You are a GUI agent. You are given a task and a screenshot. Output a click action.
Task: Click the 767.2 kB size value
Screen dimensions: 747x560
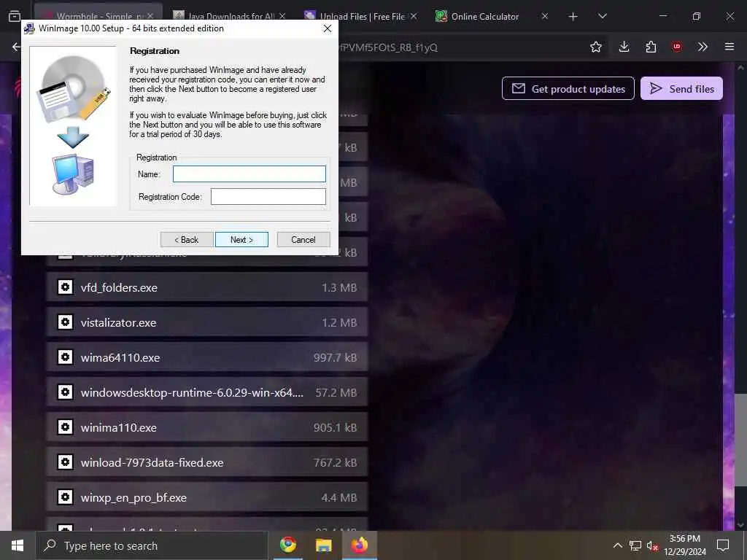click(335, 463)
